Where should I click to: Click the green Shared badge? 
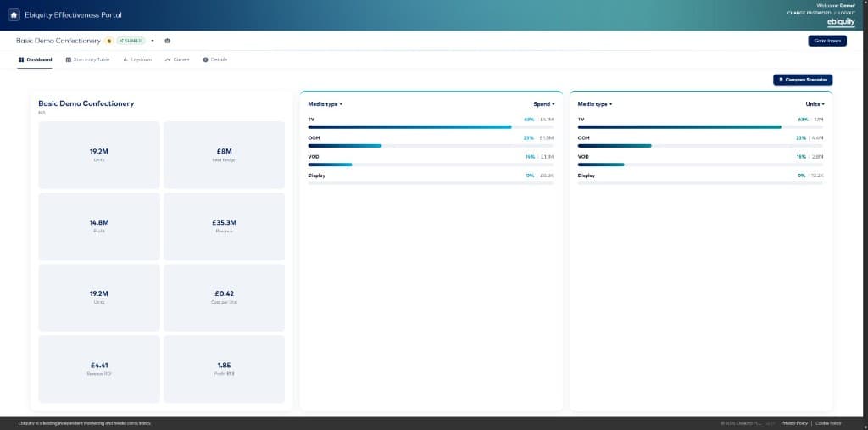click(x=131, y=41)
